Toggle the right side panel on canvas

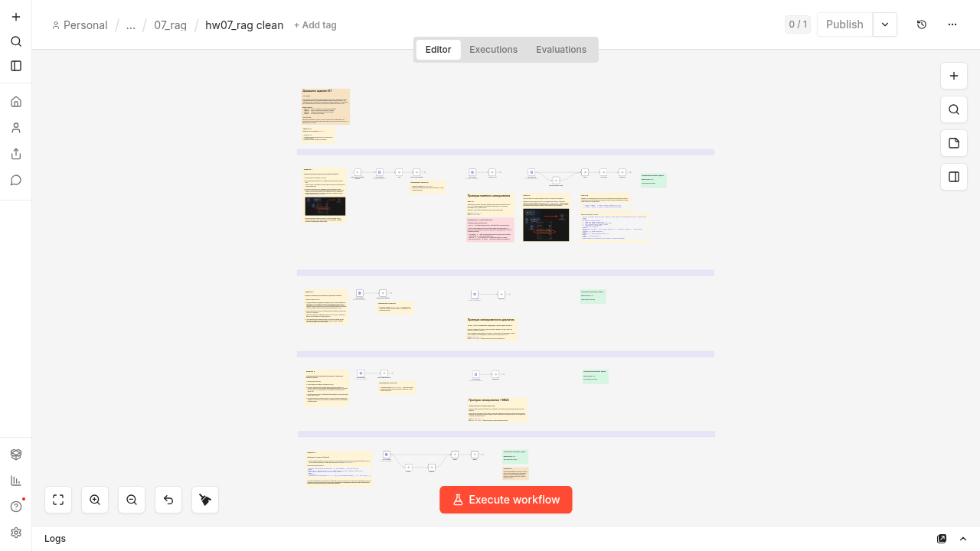click(x=954, y=177)
